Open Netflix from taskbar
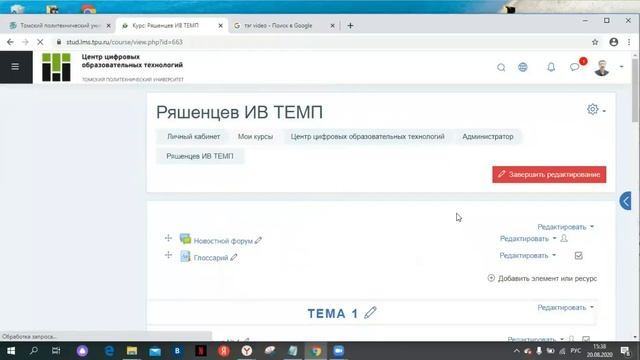This screenshot has width=640, height=360. tap(200, 351)
